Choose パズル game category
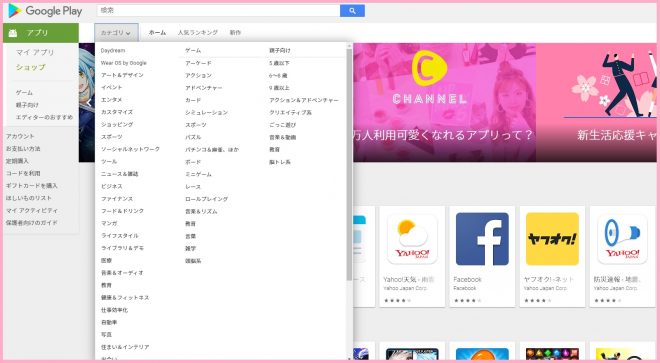Screen dimensions: 660x363 click(x=193, y=137)
